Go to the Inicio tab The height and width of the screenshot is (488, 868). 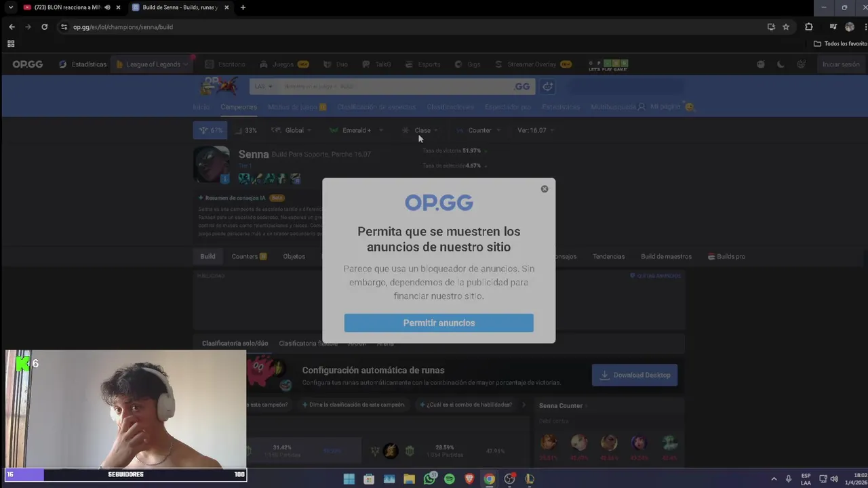pyautogui.click(x=201, y=107)
